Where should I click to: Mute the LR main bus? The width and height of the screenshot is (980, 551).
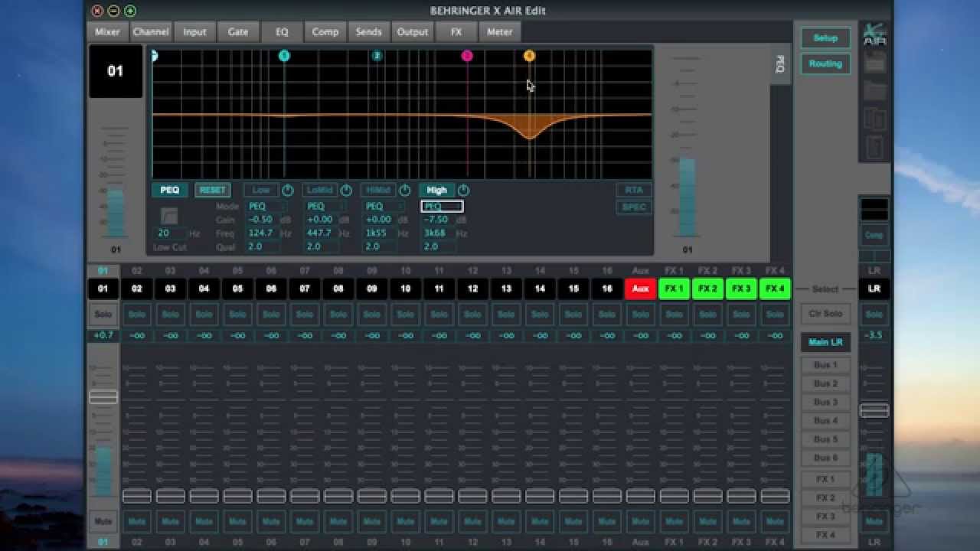click(x=874, y=521)
